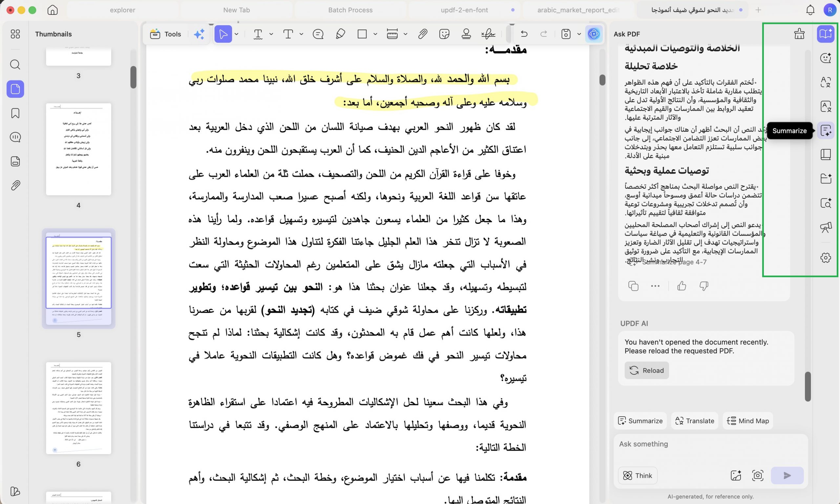The height and width of the screenshot is (504, 840).
Task: Undo the last action
Action: click(524, 34)
